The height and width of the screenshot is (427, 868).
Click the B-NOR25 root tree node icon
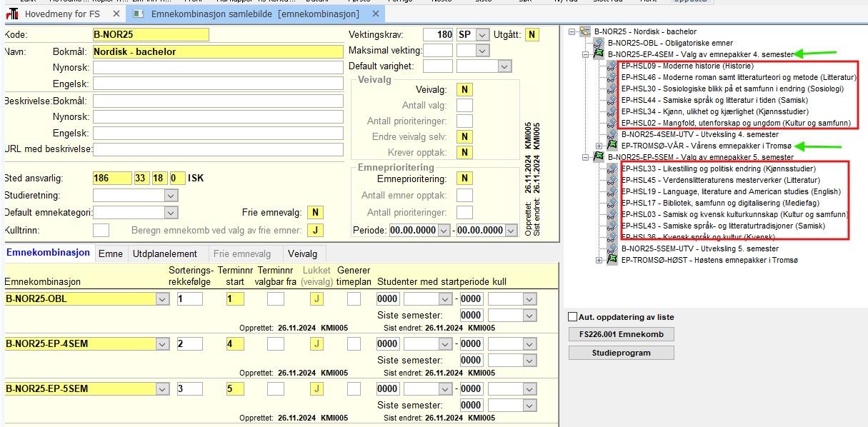tap(584, 31)
